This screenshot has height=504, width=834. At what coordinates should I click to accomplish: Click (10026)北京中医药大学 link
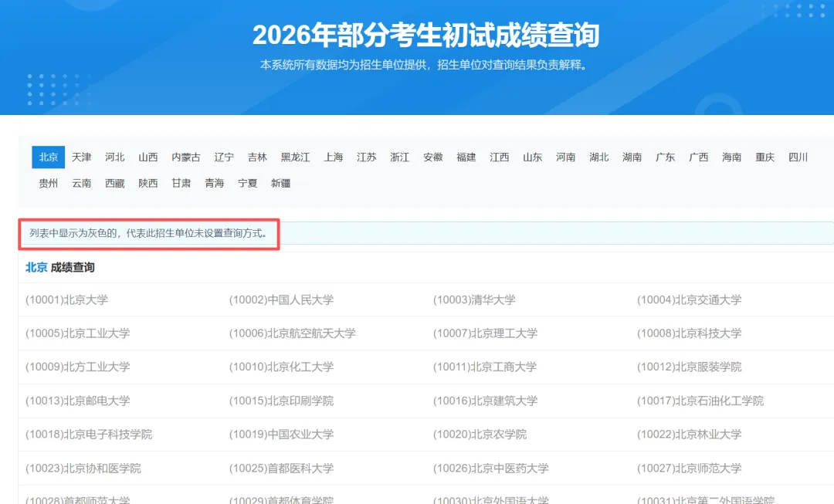point(491,468)
